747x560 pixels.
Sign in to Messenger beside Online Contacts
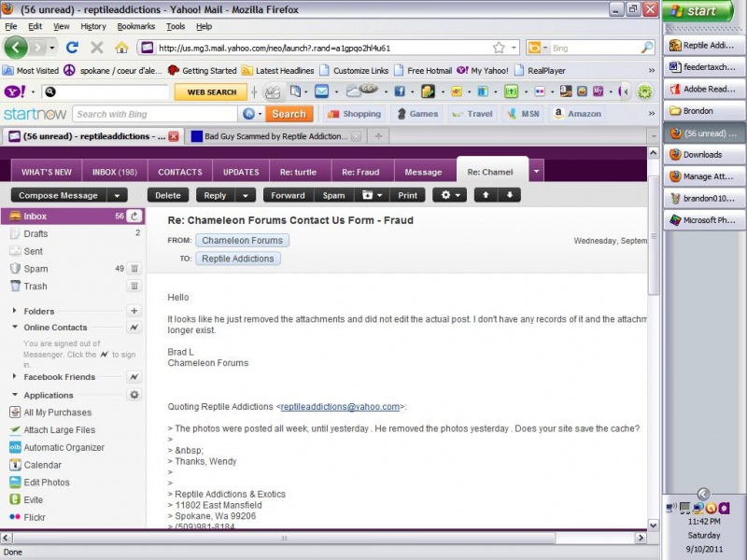(x=134, y=328)
